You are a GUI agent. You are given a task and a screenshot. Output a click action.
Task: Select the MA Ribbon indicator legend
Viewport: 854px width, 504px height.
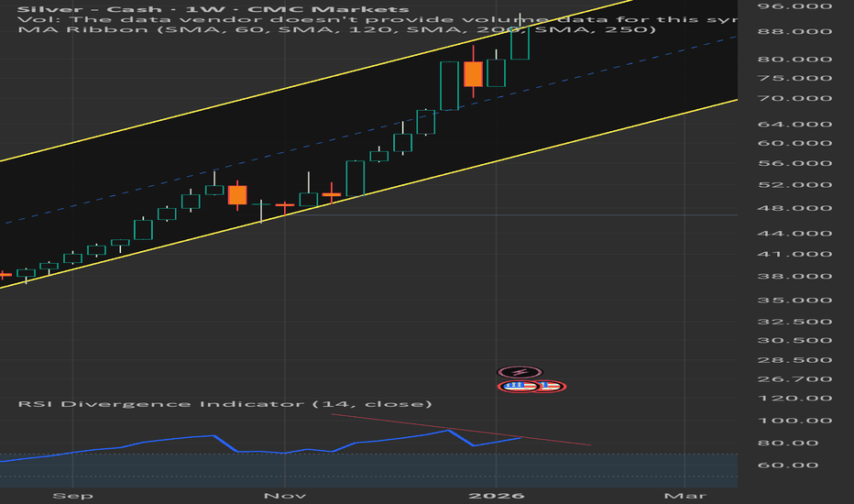(336, 29)
